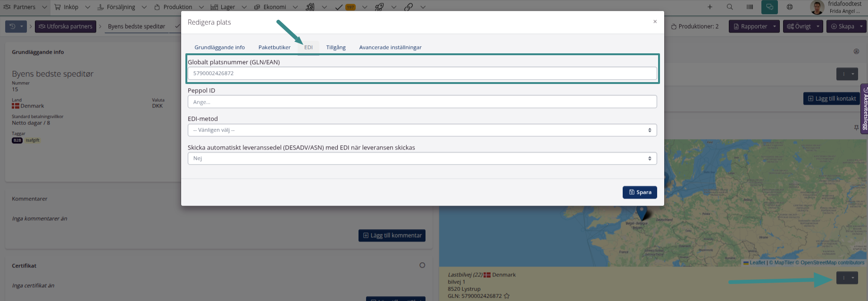The width and height of the screenshot is (868, 301).
Task: Click the chain link icon in top bar
Action: [409, 7]
